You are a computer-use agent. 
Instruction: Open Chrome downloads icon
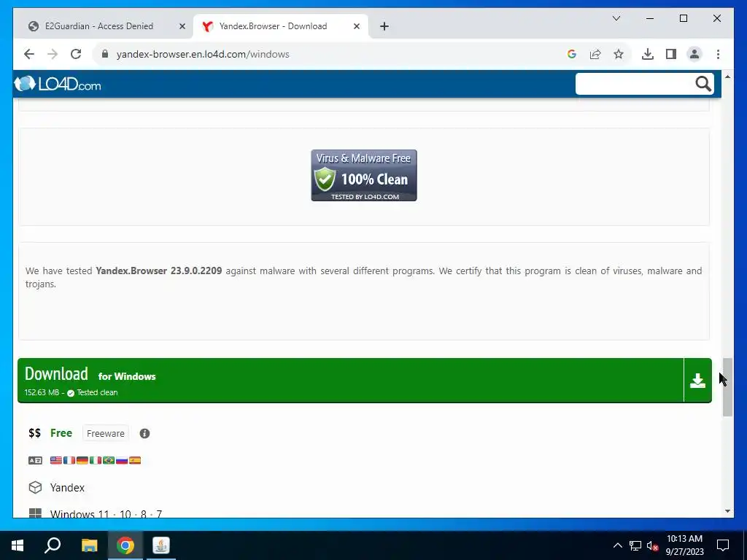pyautogui.click(x=648, y=54)
